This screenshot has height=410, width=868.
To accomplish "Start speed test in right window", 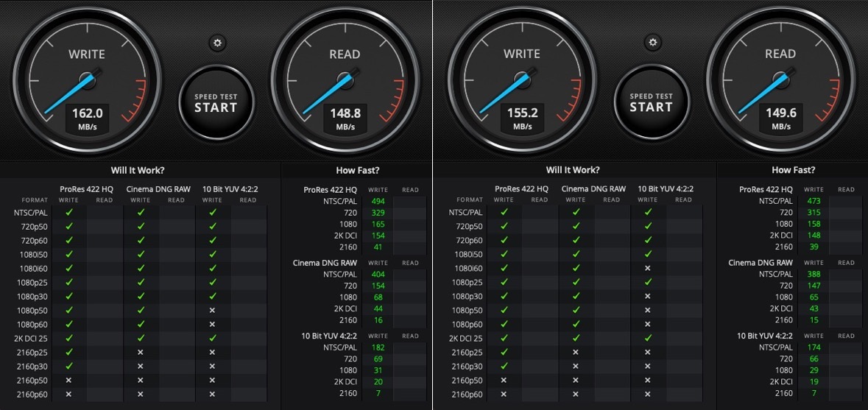I will [x=651, y=102].
